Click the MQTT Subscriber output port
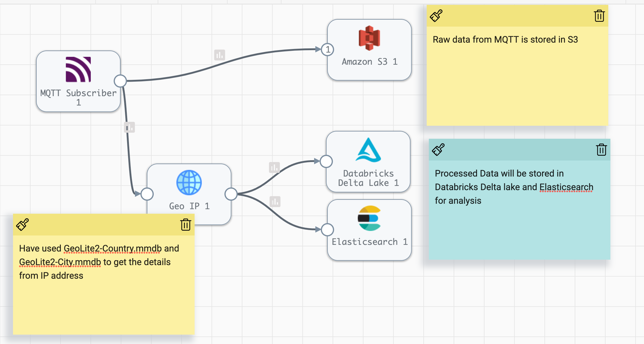Screen dimensions: 644x344 (x=120, y=81)
